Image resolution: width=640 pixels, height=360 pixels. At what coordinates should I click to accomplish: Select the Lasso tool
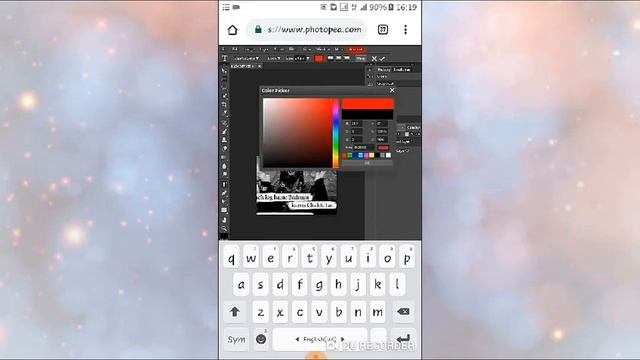pos(224,87)
